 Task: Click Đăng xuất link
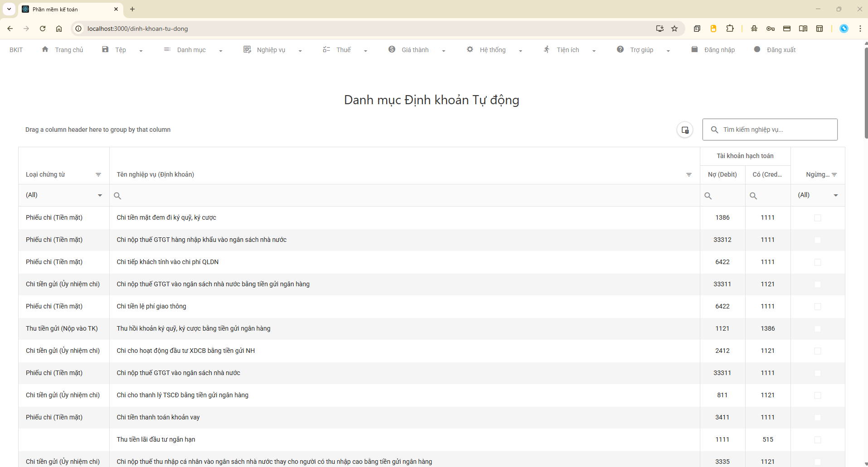click(781, 50)
